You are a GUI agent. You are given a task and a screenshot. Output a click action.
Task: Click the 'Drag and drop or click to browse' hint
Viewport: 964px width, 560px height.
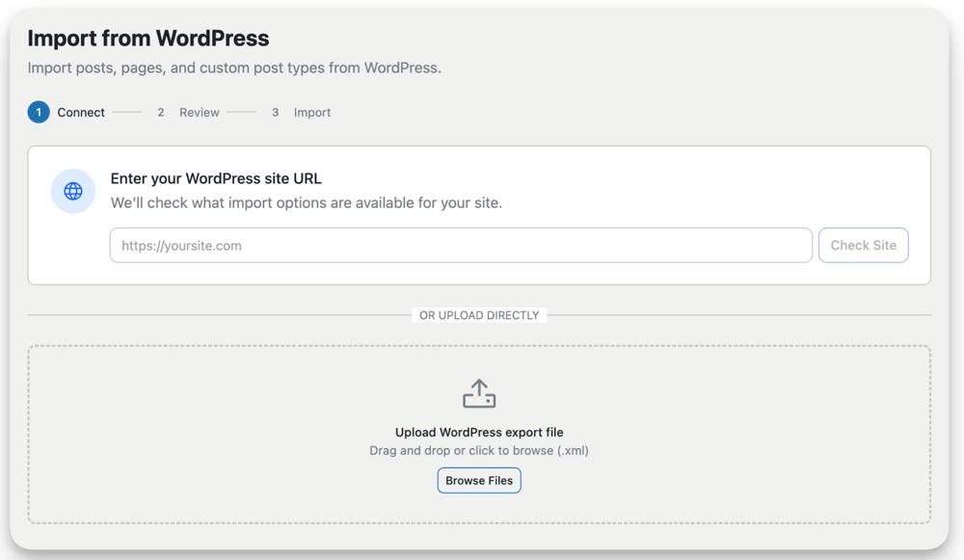pos(479,450)
